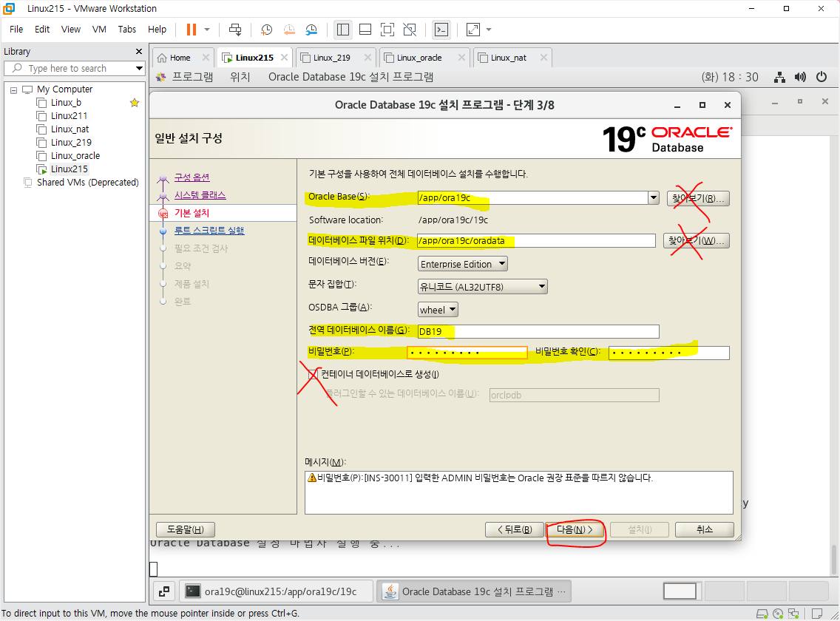Pause the virtual machine from the toolbar
The height and width of the screenshot is (621, 840).
(192, 30)
